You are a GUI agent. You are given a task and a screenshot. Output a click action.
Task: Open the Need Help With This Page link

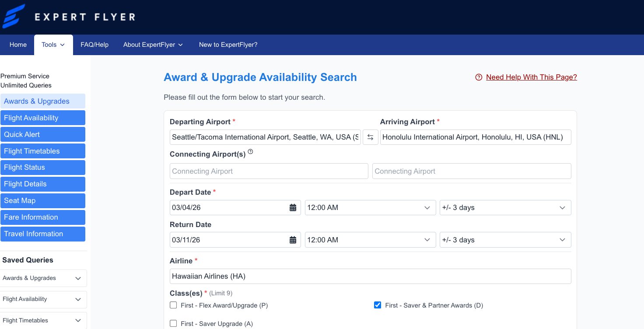pos(531,77)
